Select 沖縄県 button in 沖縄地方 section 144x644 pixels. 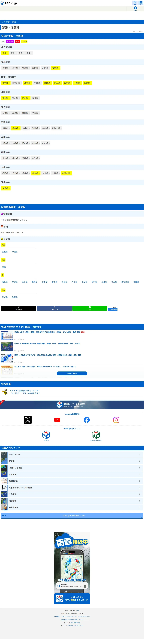tap(6, 188)
